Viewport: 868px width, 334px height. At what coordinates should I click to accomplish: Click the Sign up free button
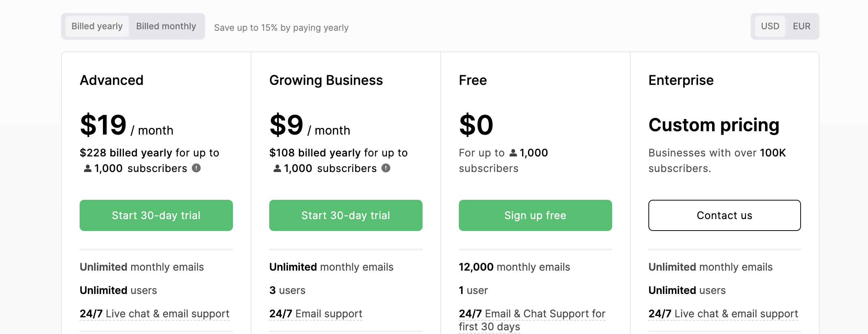click(x=535, y=215)
